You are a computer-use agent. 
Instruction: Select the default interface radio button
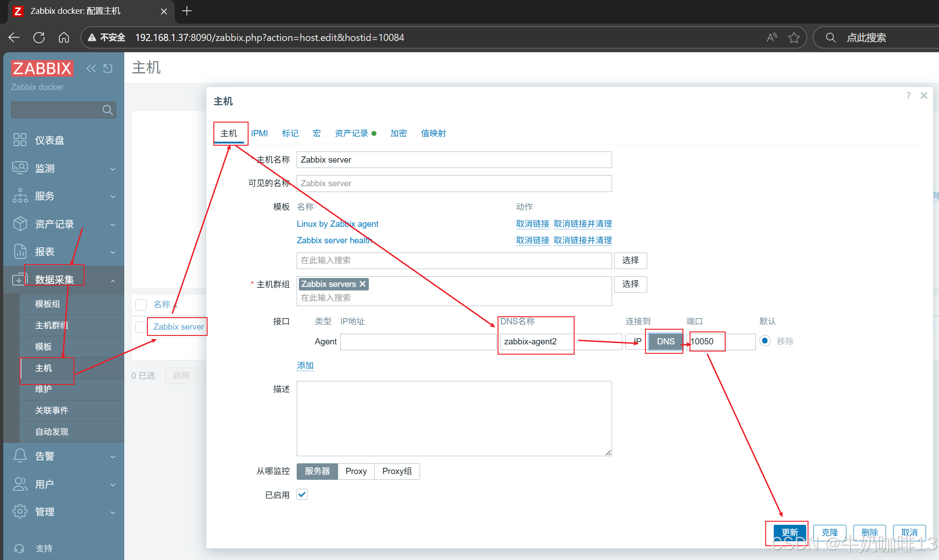(765, 341)
